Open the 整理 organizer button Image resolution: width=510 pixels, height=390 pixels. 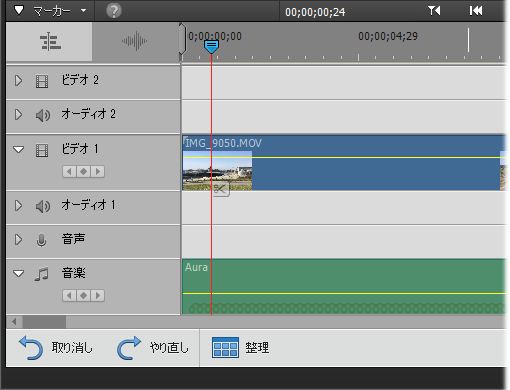tap(240, 348)
